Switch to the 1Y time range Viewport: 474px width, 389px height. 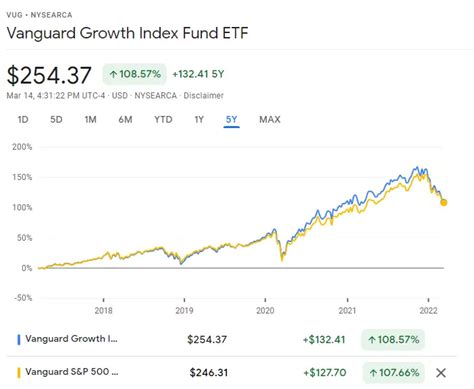(x=199, y=119)
